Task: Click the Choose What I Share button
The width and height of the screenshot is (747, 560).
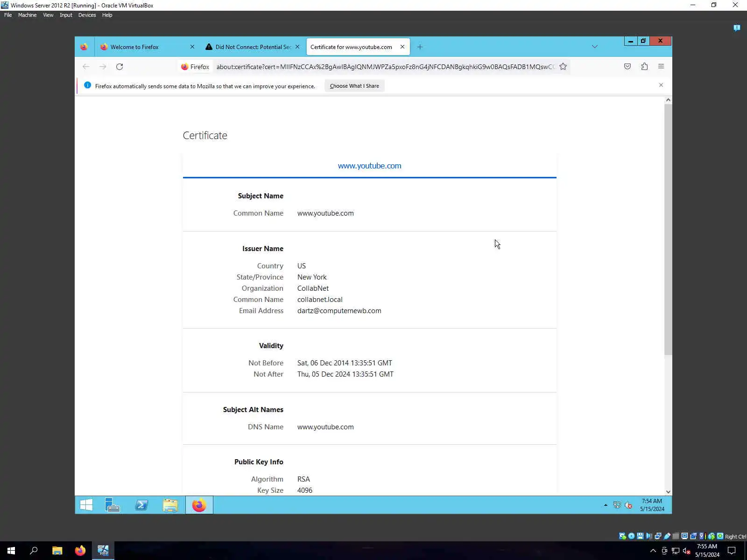Action: (x=354, y=86)
